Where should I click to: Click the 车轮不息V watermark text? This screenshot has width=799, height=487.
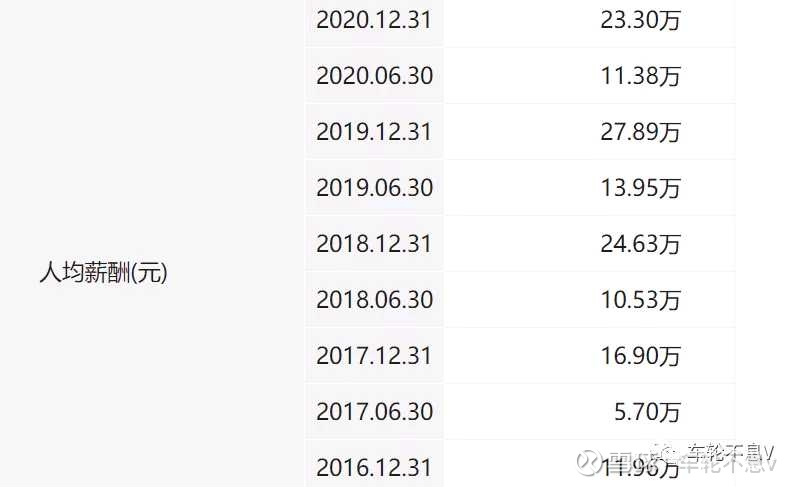click(730, 450)
